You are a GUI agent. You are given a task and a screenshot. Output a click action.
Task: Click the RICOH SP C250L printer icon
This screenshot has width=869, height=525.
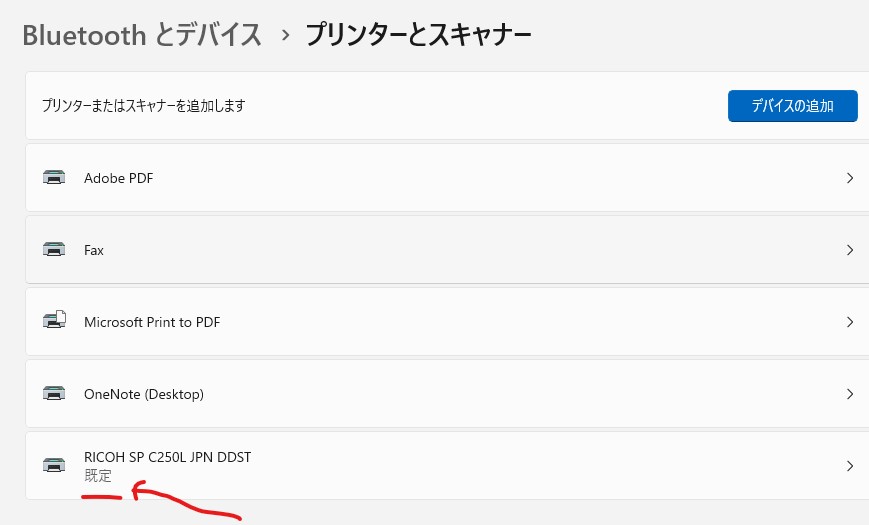(54, 465)
